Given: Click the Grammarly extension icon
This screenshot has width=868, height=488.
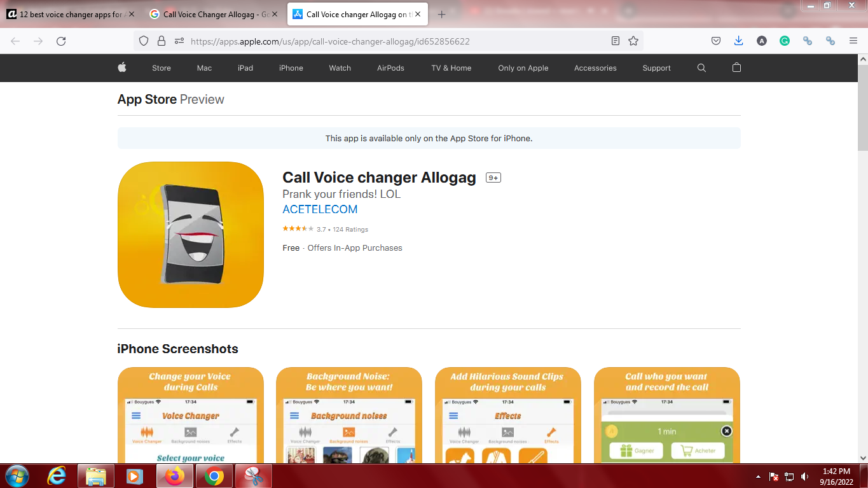Looking at the screenshot, I should 785,41.
